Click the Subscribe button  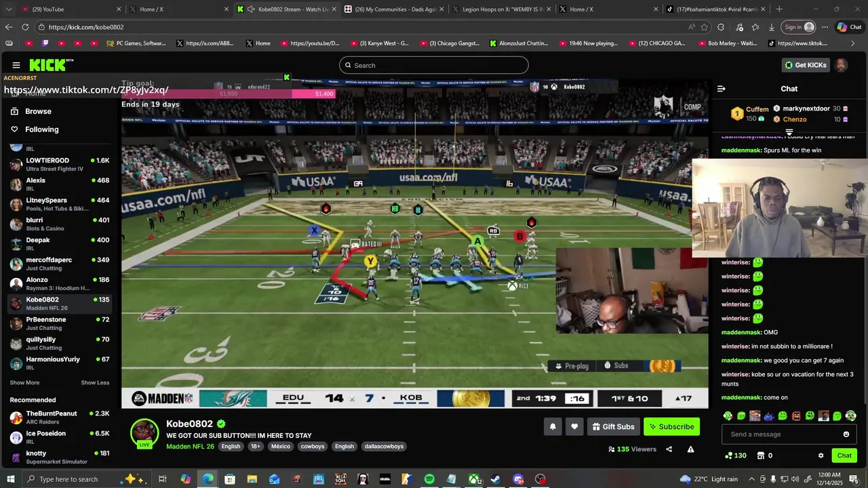pyautogui.click(x=671, y=426)
